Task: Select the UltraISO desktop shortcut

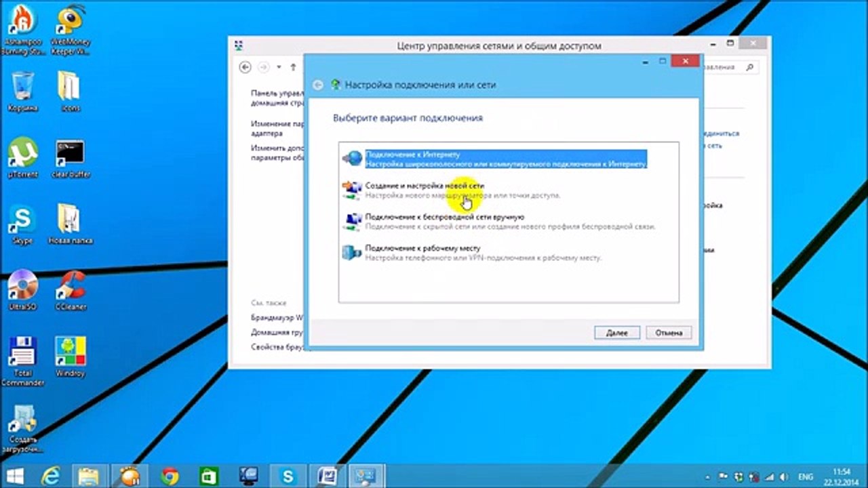Action: [23, 290]
